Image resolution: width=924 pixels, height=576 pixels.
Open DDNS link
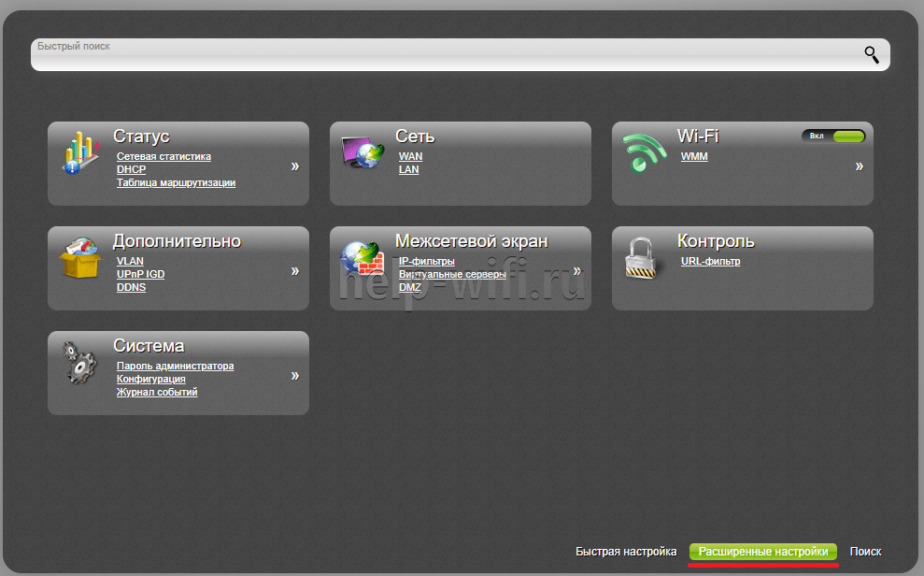pos(132,287)
